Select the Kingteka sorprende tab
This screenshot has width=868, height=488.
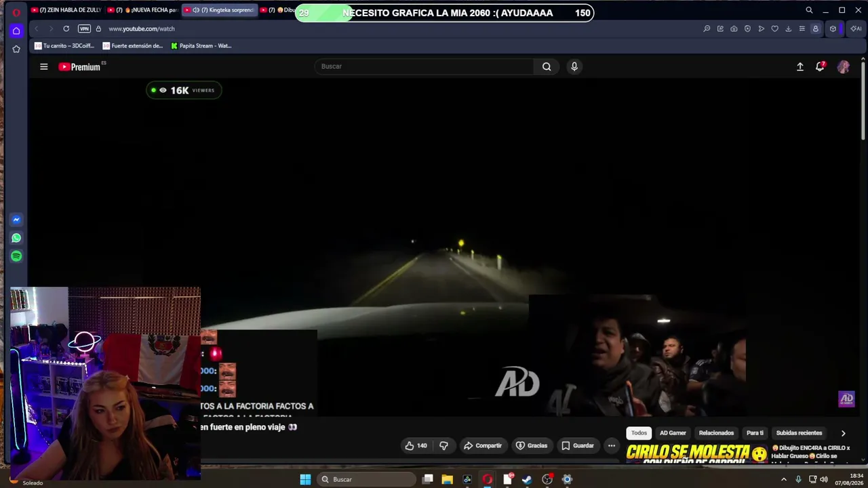pos(219,10)
